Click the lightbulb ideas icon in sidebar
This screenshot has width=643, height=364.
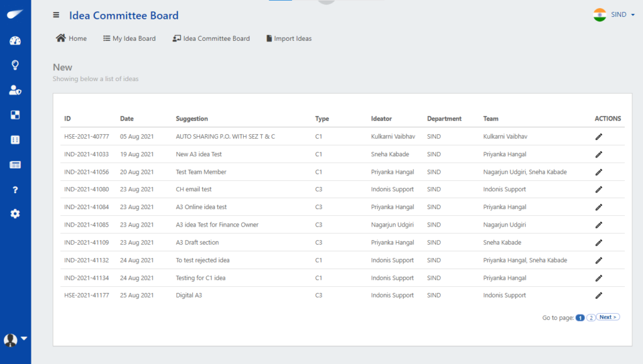coord(15,65)
